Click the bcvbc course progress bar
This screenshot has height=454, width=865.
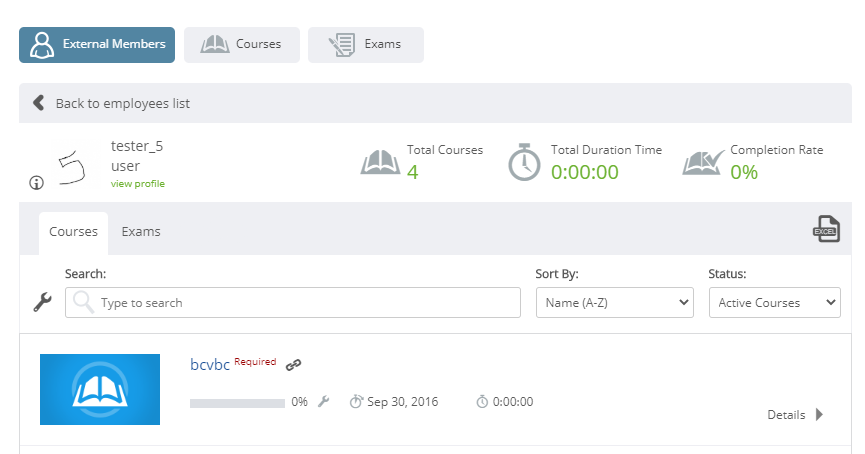pos(237,403)
